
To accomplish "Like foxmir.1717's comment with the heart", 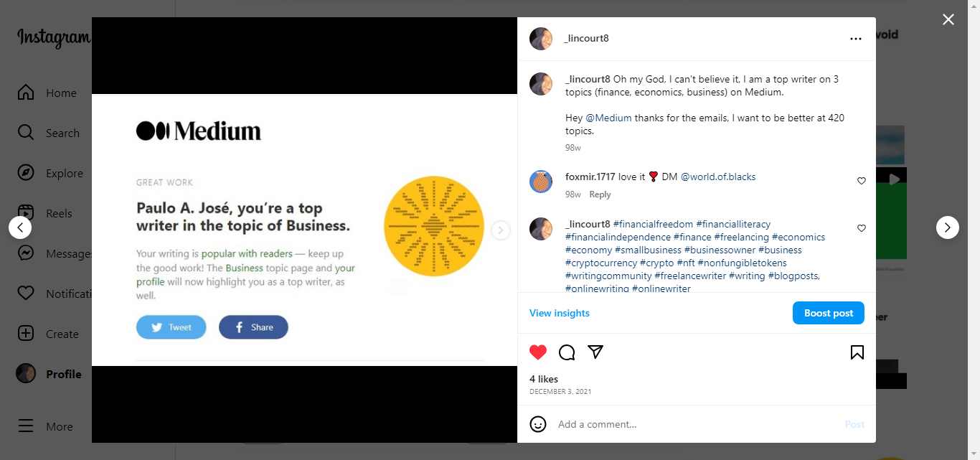I will coord(861,181).
